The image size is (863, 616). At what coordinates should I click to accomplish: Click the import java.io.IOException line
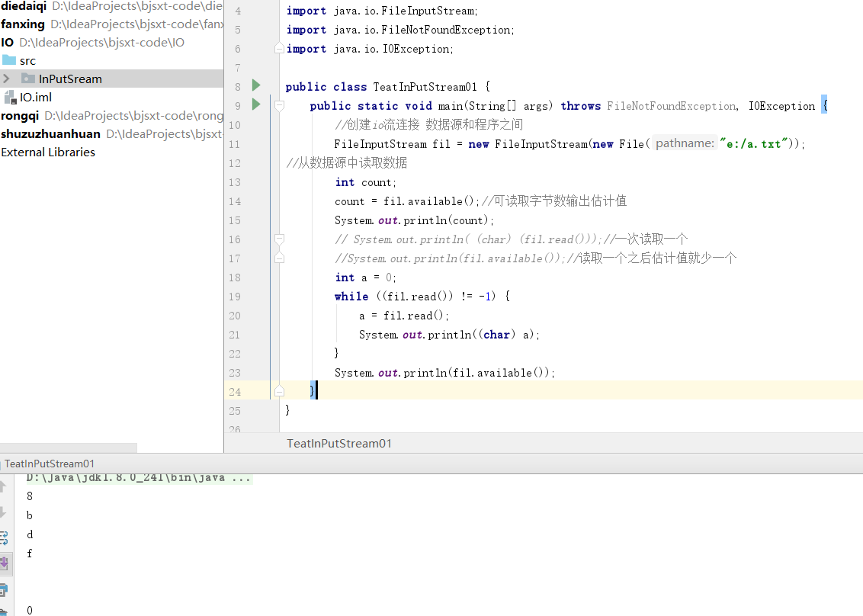click(x=370, y=49)
